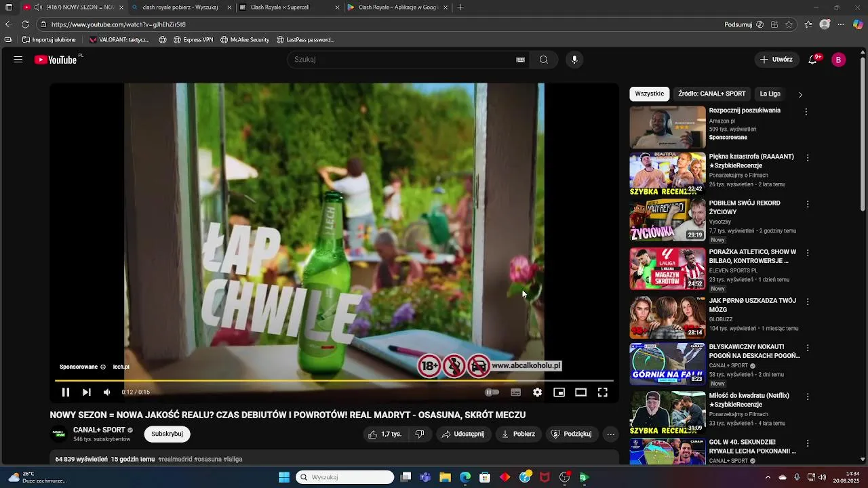Open options for POBIŁEM SWÓJ REKORD video
The image size is (868, 488).
[x=808, y=205]
